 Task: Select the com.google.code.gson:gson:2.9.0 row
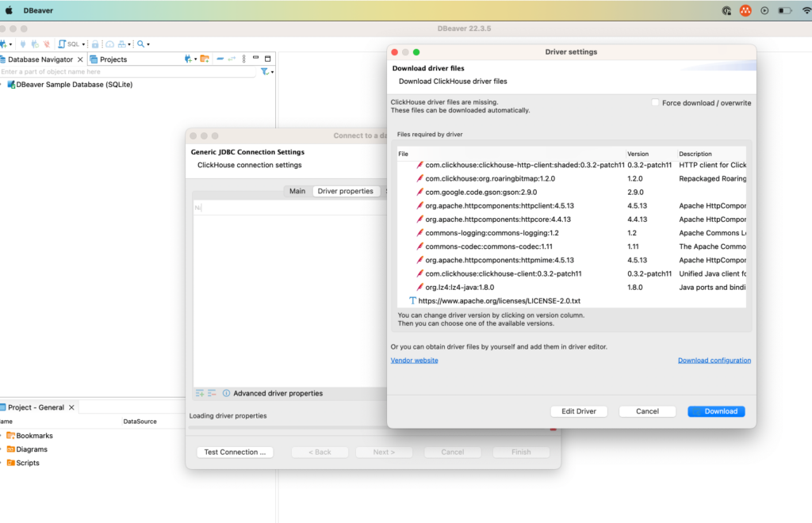(x=572, y=192)
